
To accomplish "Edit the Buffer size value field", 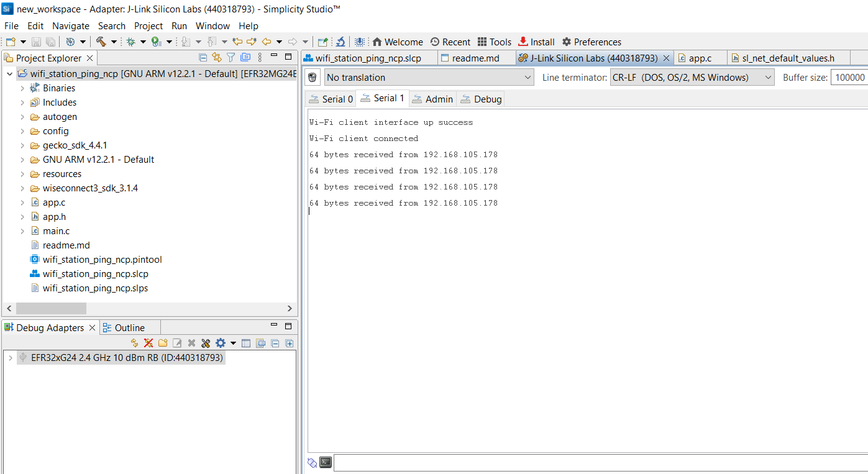I will pos(851,77).
